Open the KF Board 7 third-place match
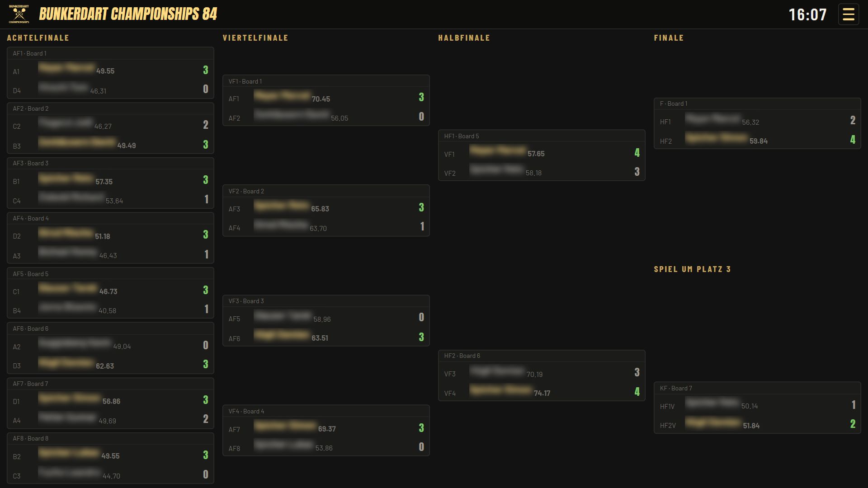 757,408
